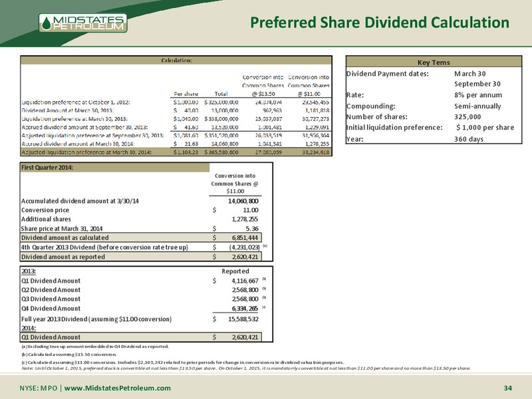
Task: Select the '$ 1,000 per share' value
Action: tap(485, 128)
